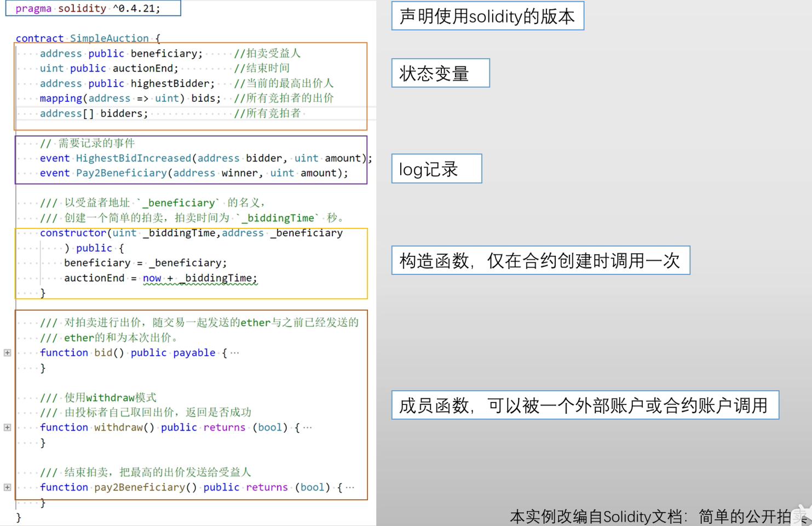The height and width of the screenshot is (526, 812).
Task: Click the '状态变量' label box
Action: [441, 73]
